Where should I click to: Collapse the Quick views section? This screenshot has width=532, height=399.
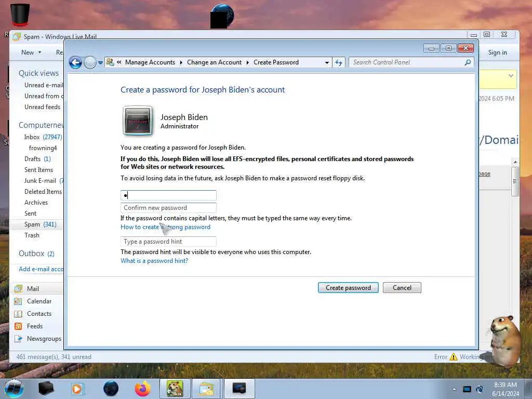click(x=38, y=73)
